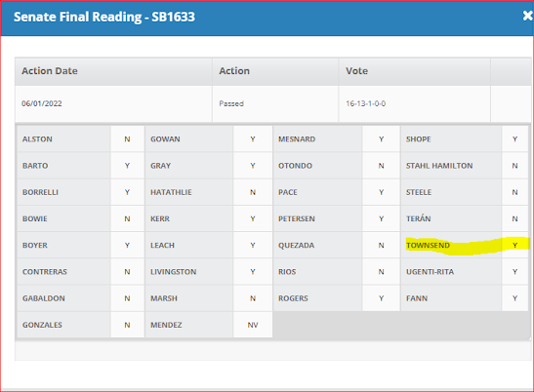Click the LIVINGSTON name cell

point(189,271)
